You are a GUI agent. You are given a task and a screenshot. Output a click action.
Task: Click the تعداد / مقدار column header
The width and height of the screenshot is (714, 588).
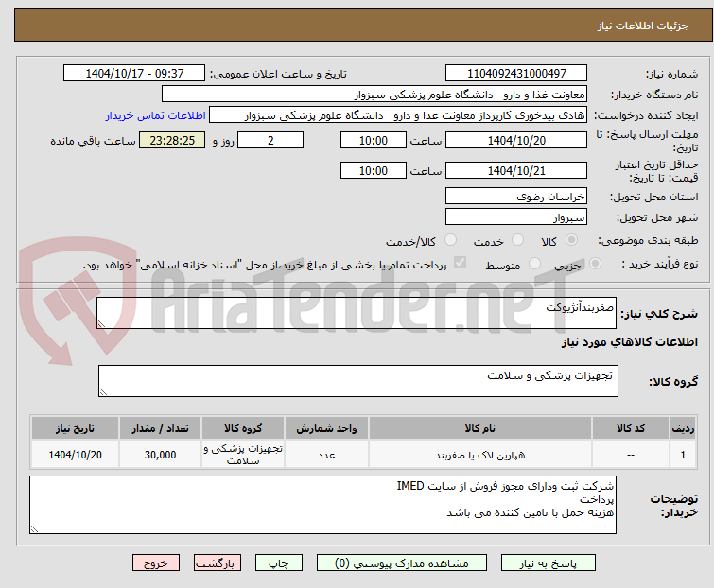point(160,428)
